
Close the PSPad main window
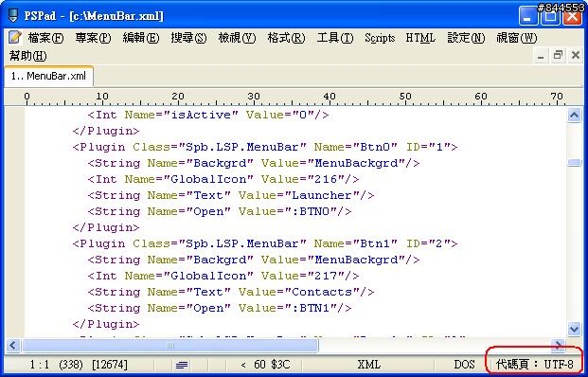pyautogui.click(x=572, y=16)
